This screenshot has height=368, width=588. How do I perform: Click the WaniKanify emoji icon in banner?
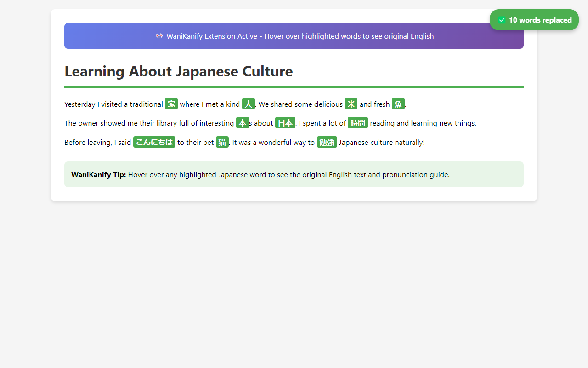click(159, 36)
